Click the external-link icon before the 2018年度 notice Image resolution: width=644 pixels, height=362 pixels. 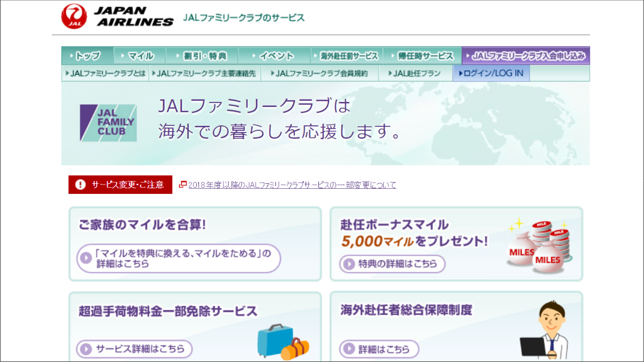[183, 185]
